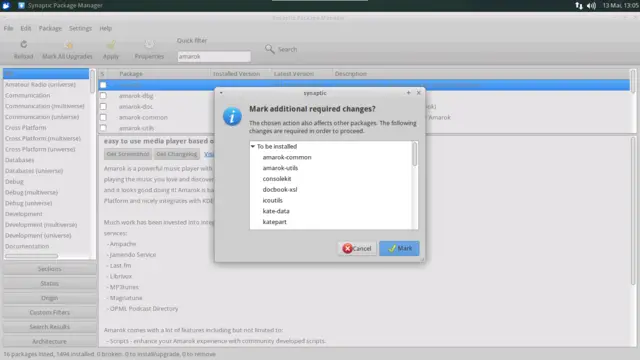
Task: Open the Settings menu
Action: tap(80, 28)
